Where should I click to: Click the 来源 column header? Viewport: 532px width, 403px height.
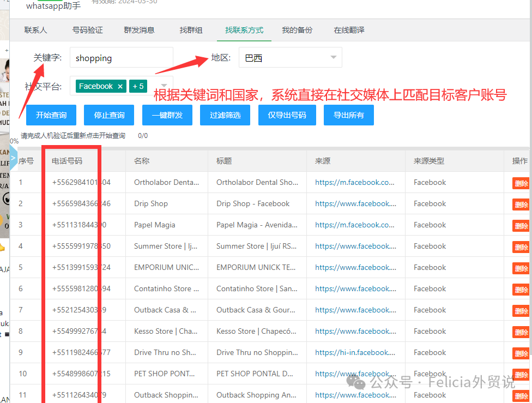pos(323,161)
